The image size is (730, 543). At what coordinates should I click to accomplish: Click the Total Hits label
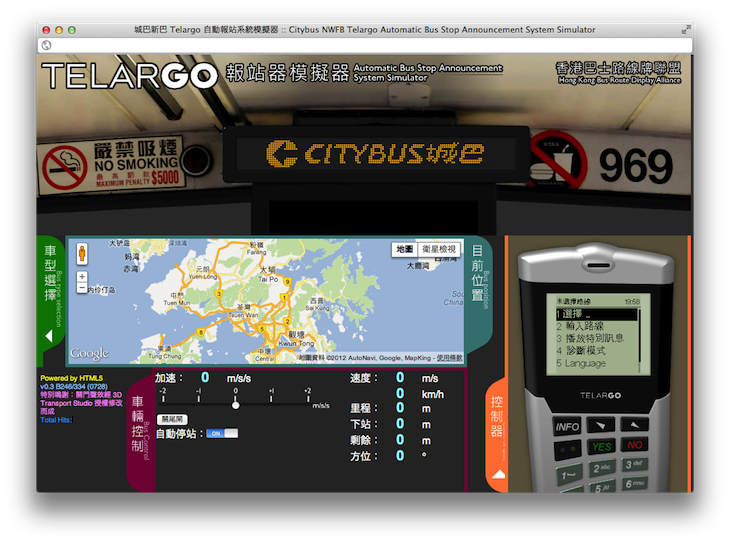click(56, 420)
